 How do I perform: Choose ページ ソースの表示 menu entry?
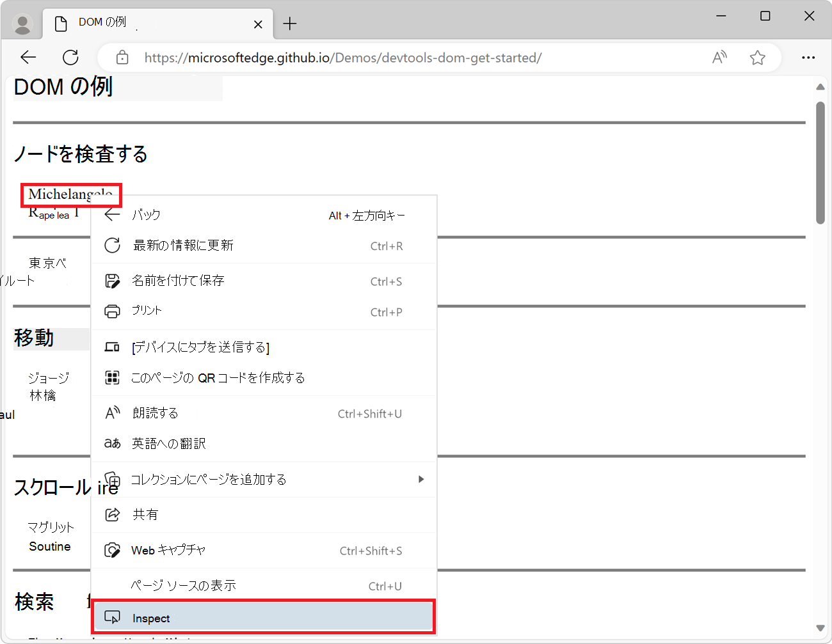coord(264,586)
